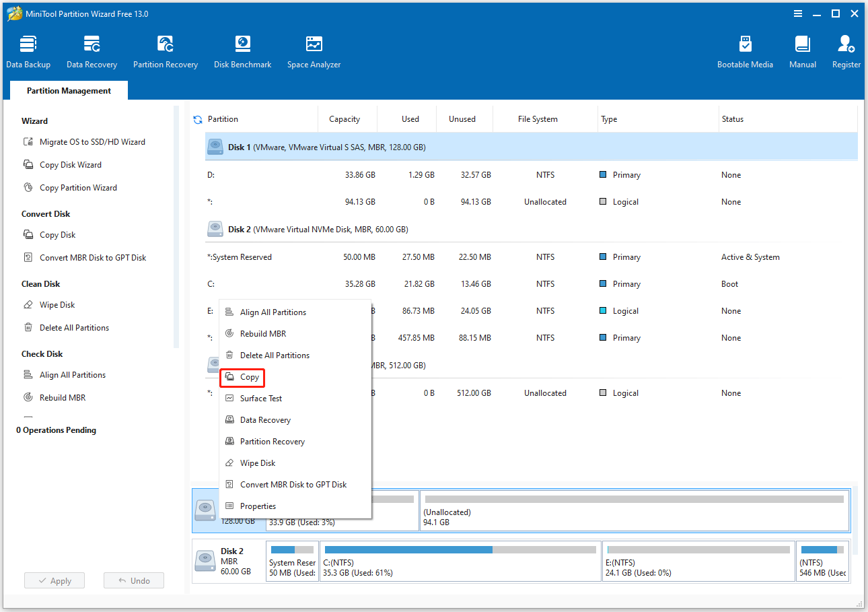Viewport: 868px width, 612px height.
Task: Create Bootable Media
Action: [x=746, y=50]
